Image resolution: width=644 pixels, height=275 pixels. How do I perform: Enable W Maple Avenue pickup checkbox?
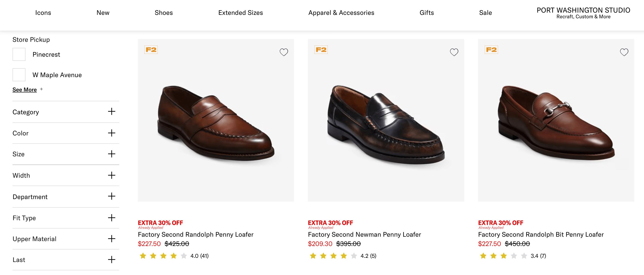19,75
